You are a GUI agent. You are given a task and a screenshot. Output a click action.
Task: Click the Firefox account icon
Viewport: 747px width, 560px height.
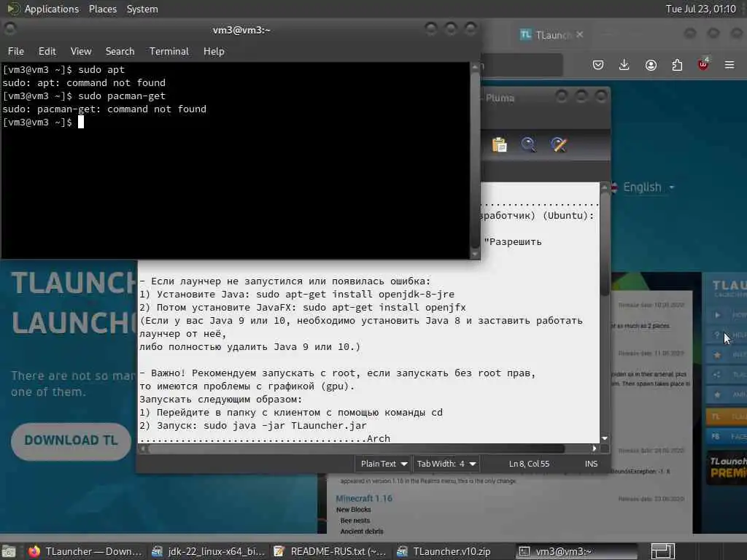click(651, 65)
